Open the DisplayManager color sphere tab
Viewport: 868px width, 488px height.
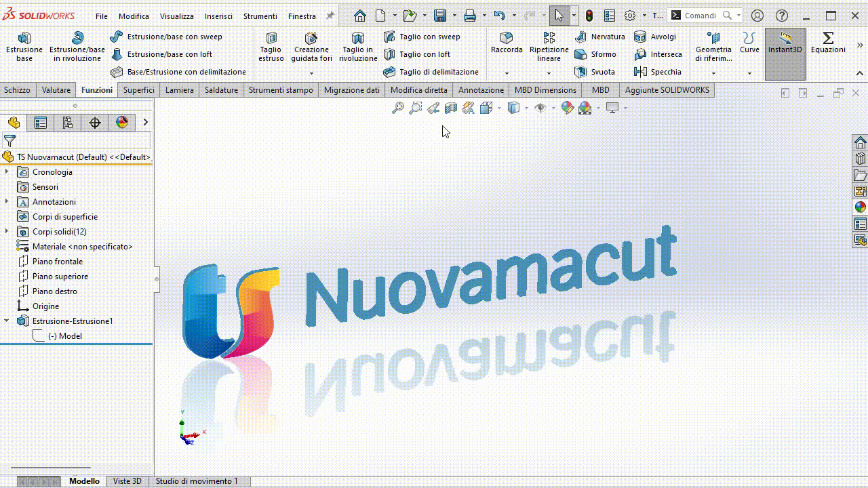tap(122, 123)
